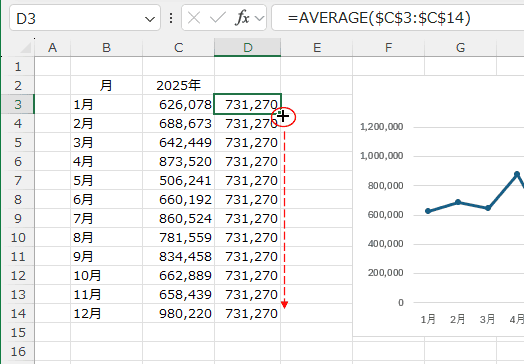The height and width of the screenshot is (364, 524).
Task: Select column A header
Action: tap(52, 48)
